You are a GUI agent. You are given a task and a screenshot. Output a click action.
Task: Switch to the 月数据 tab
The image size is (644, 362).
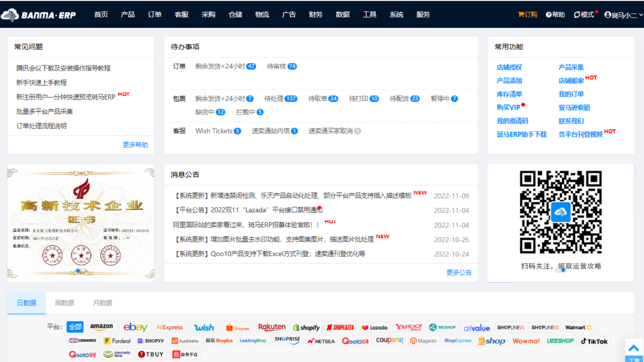103,303
